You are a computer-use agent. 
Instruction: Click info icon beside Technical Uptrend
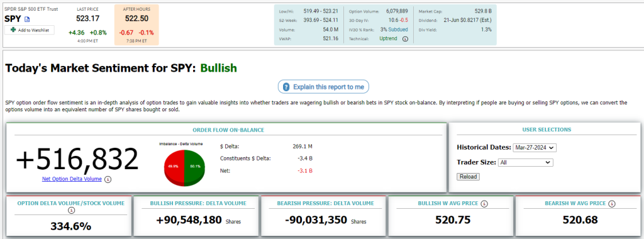tap(405, 39)
